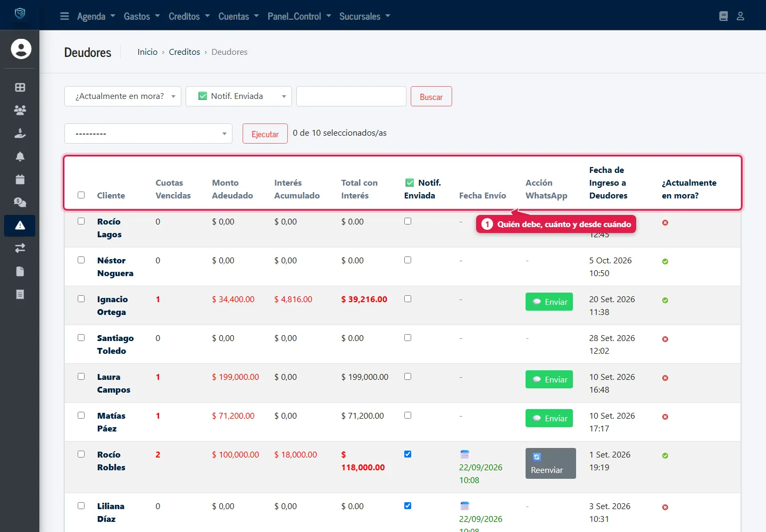766x532 pixels.
Task: Select the Ignacio Ortega row checkbox
Action: [x=81, y=299]
